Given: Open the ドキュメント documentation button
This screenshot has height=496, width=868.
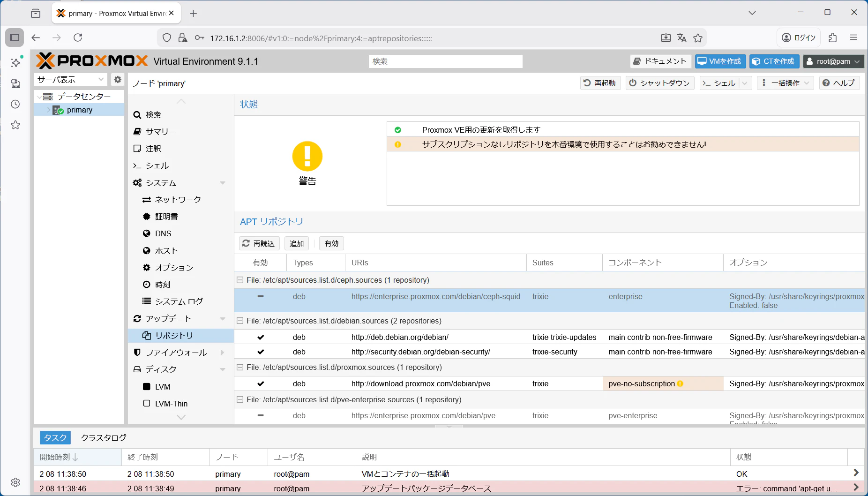Looking at the screenshot, I should [660, 61].
